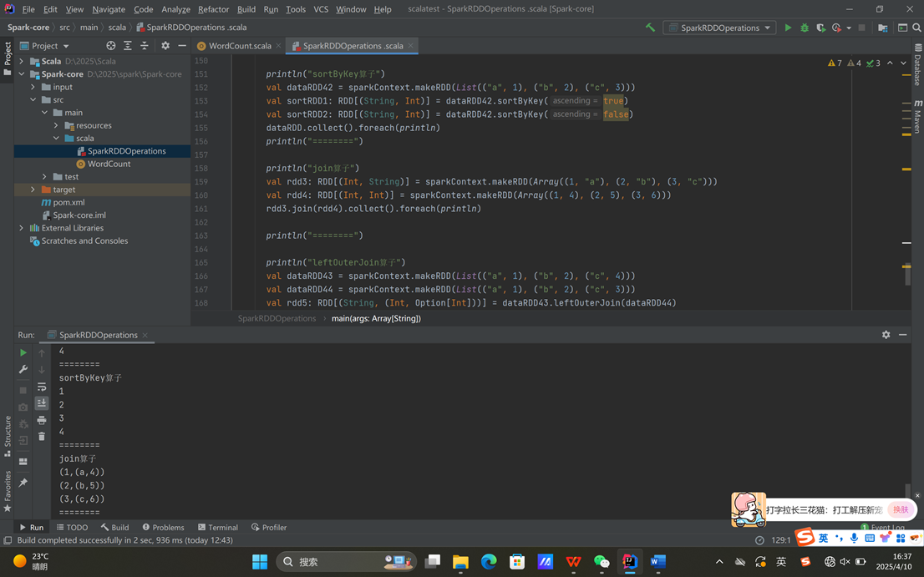Open the Profiler tool window

click(269, 527)
